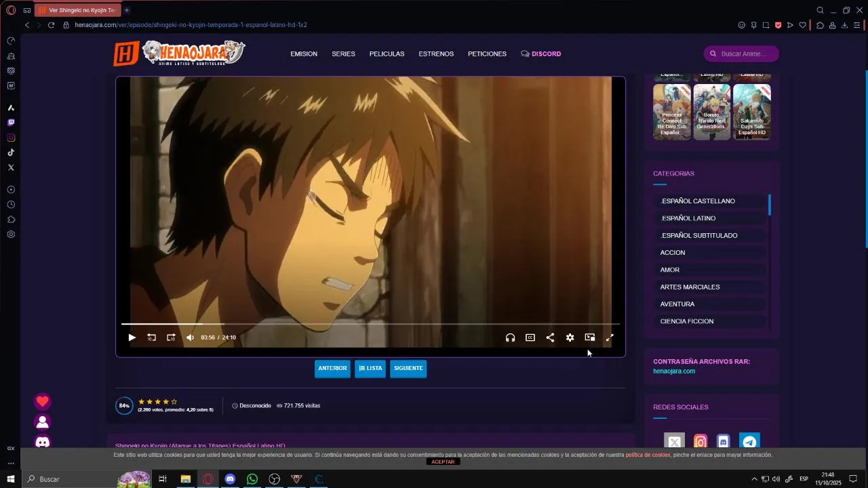868x488 pixels.
Task: Open WhatsApp from the Windows taskbar
Action: [x=252, y=479]
